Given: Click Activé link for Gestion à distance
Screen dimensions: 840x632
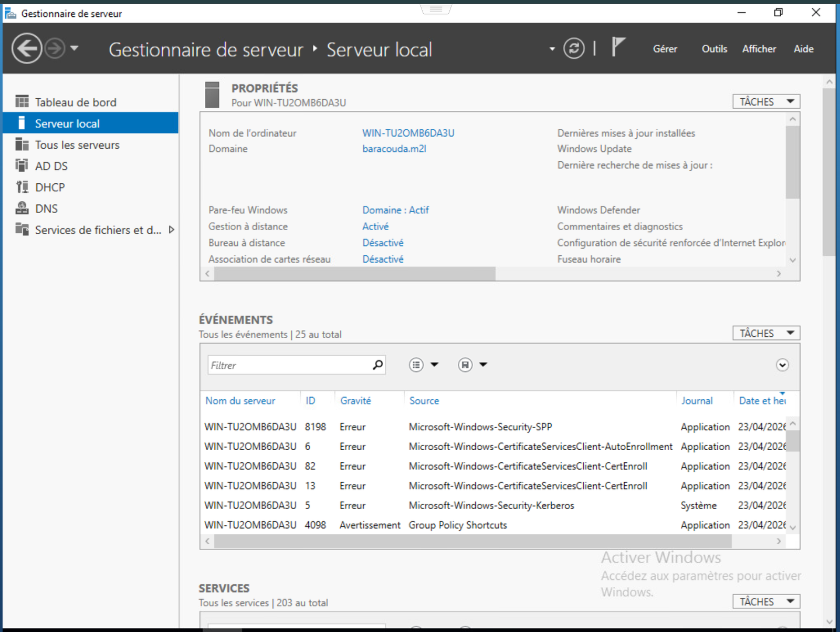Looking at the screenshot, I should click(375, 226).
